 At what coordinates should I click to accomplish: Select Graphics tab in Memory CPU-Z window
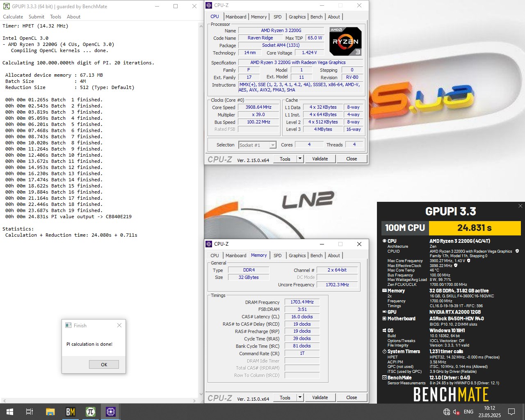coord(297,256)
